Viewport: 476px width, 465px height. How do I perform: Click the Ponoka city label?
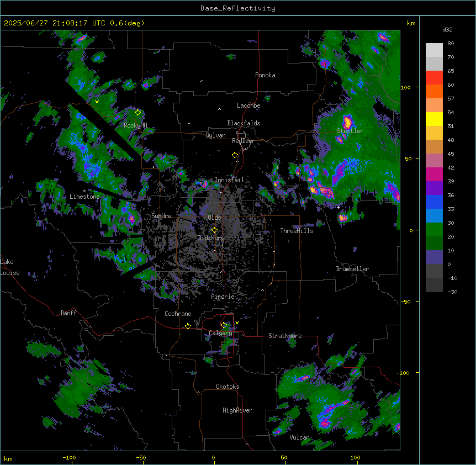pos(265,75)
